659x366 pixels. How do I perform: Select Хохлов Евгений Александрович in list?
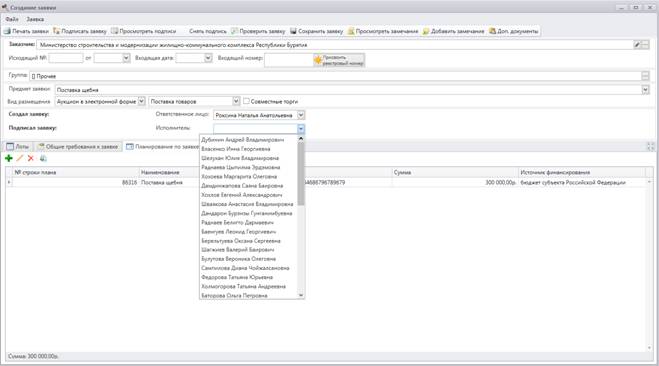click(x=248, y=195)
